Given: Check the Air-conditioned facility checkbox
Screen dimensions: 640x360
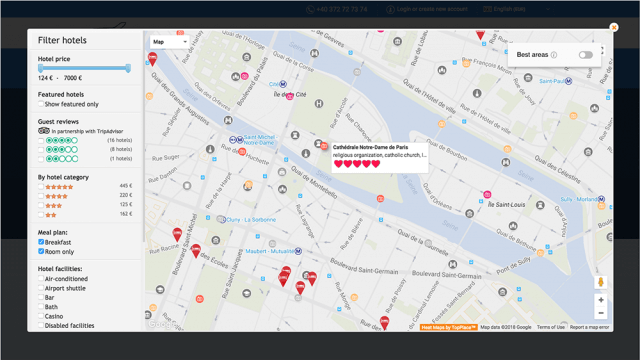Looking at the screenshot, I should click(41, 278).
